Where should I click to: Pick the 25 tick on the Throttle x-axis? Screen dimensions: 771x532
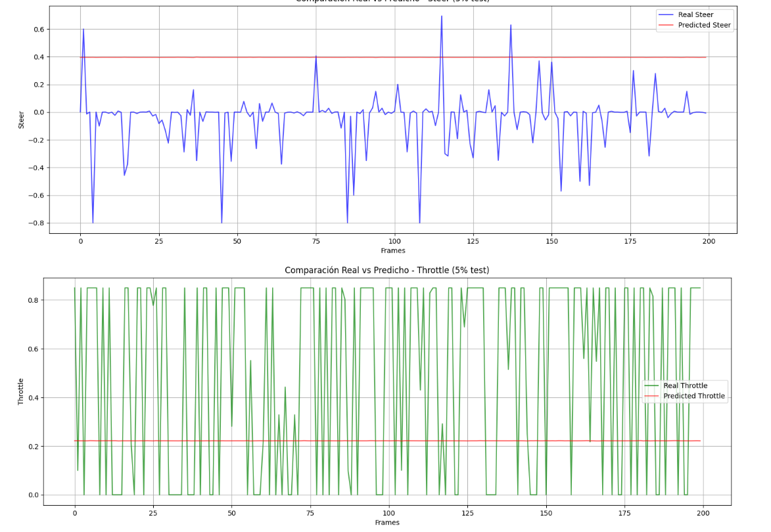(153, 514)
